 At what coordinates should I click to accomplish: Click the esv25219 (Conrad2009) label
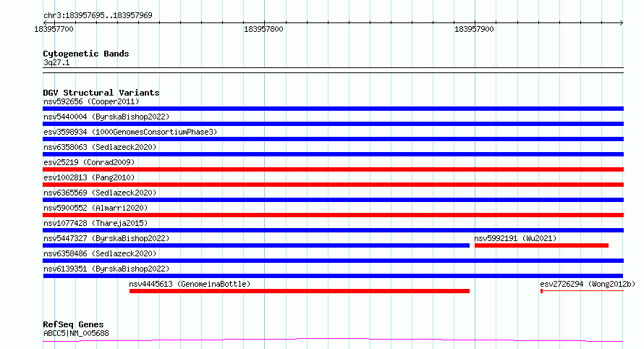coord(89,162)
